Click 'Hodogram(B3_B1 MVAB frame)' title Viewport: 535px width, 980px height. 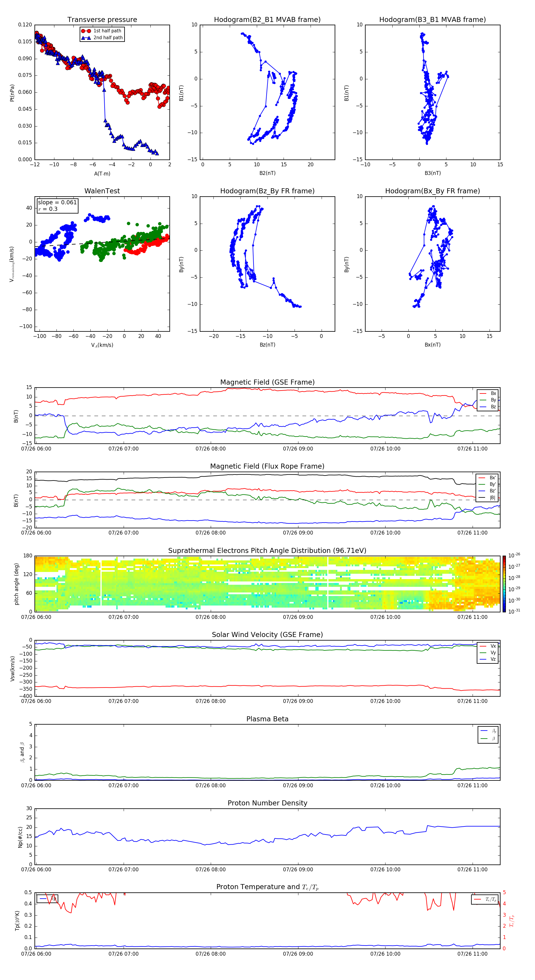tap(432, 20)
